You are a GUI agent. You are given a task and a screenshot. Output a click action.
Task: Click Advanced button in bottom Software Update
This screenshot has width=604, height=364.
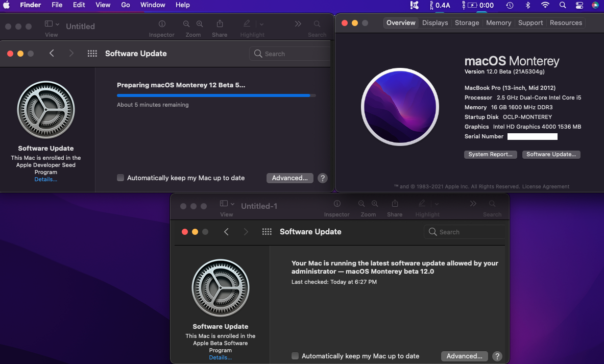[x=464, y=356]
